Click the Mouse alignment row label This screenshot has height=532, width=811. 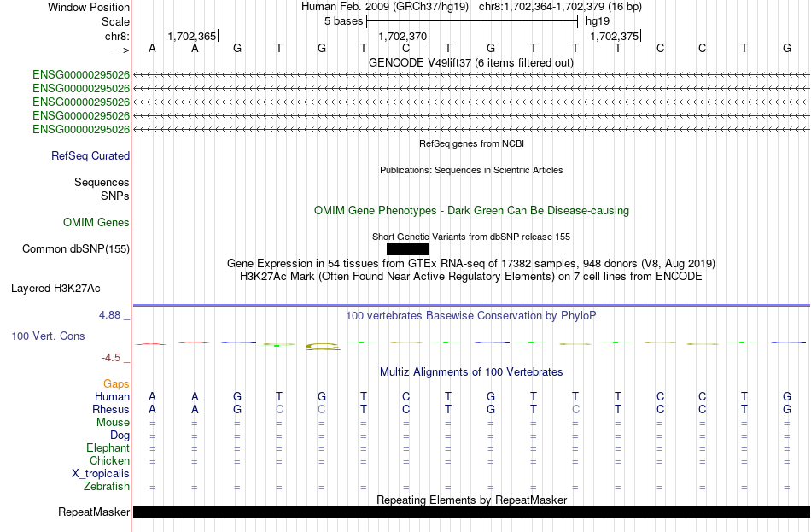pyautogui.click(x=113, y=423)
